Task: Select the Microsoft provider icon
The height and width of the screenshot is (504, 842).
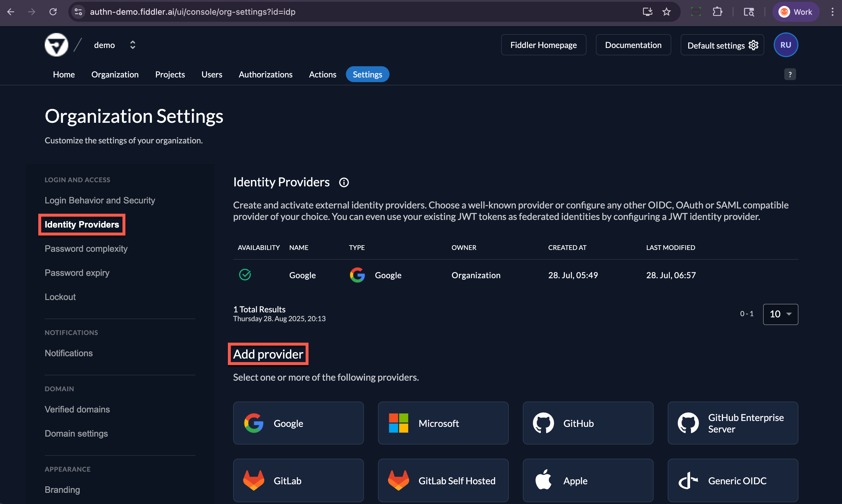Action: click(398, 423)
